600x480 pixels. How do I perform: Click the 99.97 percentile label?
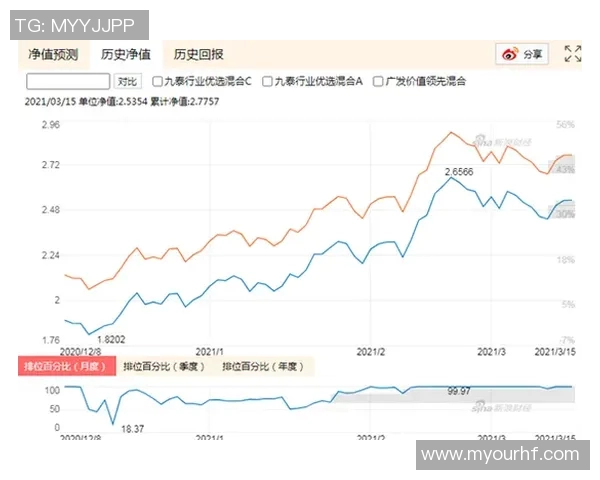pos(459,391)
